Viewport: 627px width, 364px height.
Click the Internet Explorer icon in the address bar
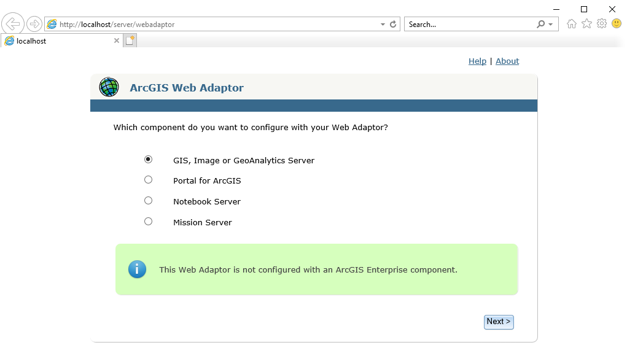click(52, 24)
